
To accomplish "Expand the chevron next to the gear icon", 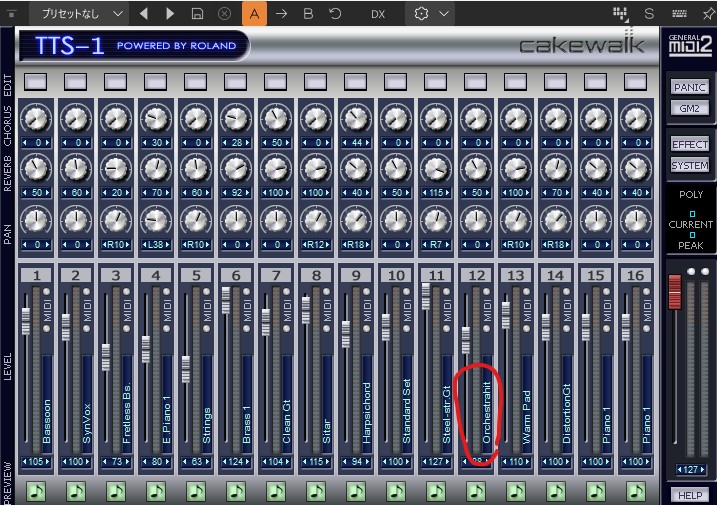I will [x=444, y=14].
